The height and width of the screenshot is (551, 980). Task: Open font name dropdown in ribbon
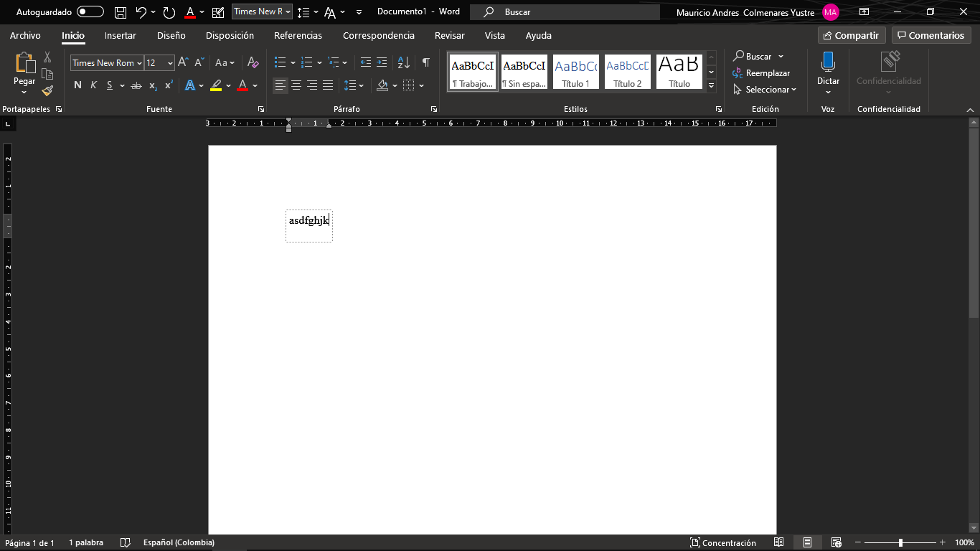click(139, 63)
